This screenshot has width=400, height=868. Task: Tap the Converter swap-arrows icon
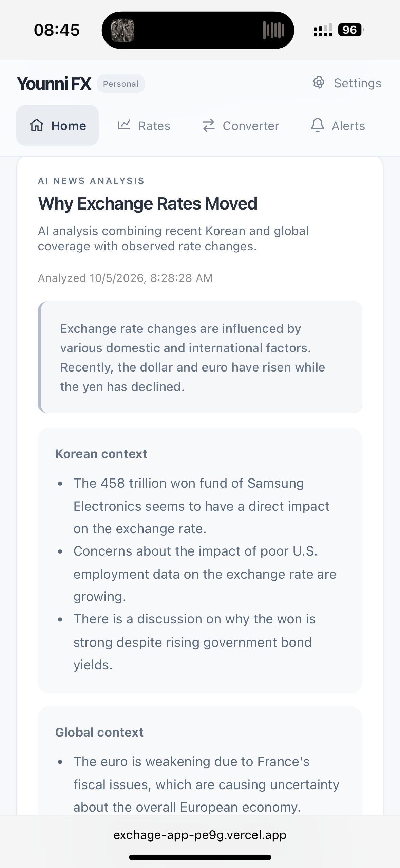(x=209, y=125)
